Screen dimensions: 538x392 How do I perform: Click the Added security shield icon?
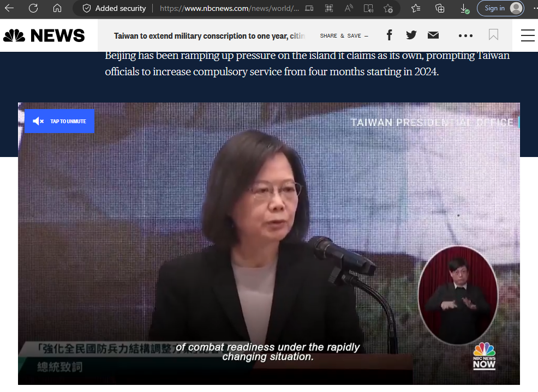coord(87,8)
